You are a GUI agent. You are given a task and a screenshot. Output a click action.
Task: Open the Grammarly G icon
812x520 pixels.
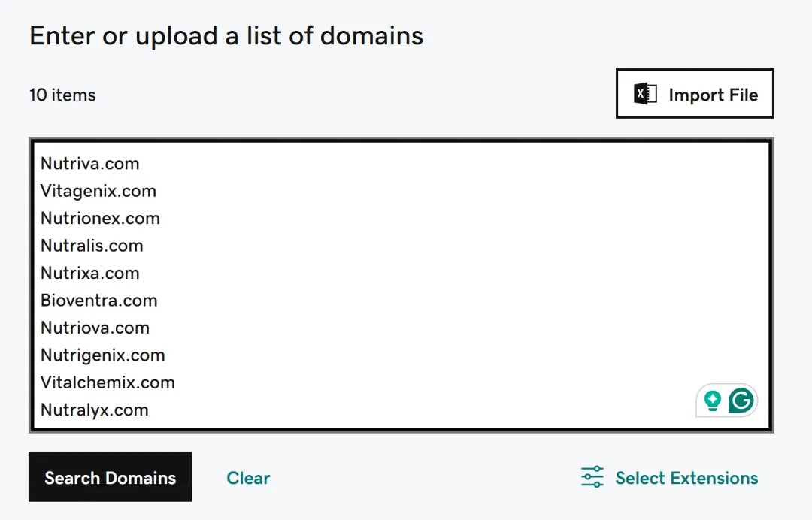pyautogui.click(x=741, y=401)
